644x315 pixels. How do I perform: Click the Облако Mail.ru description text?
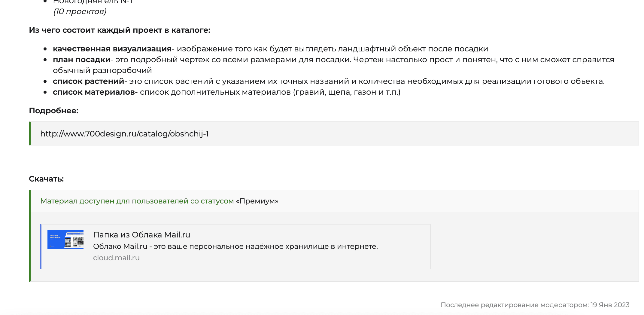235,246
